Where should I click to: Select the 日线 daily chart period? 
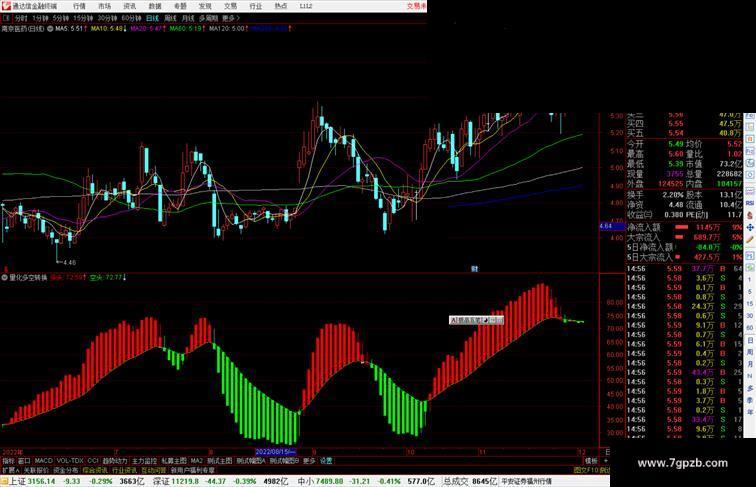[x=152, y=18]
